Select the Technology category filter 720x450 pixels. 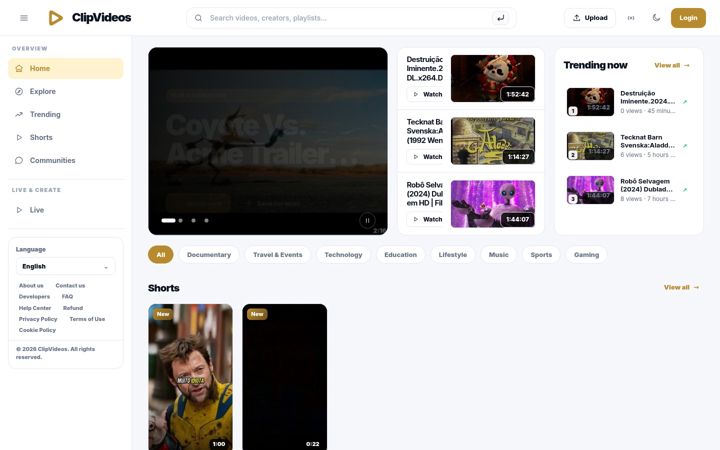[x=343, y=254]
